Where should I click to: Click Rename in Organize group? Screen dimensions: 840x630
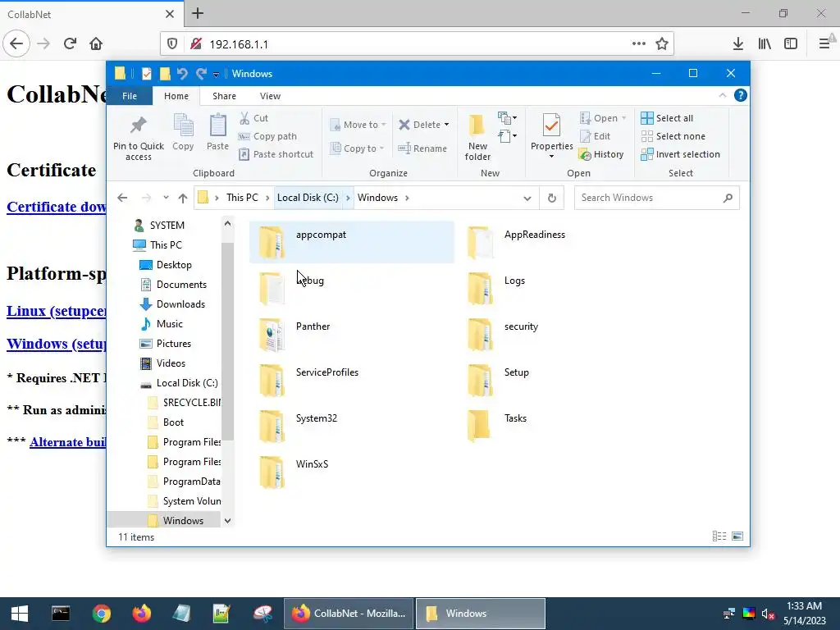pyautogui.click(x=422, y=148)
